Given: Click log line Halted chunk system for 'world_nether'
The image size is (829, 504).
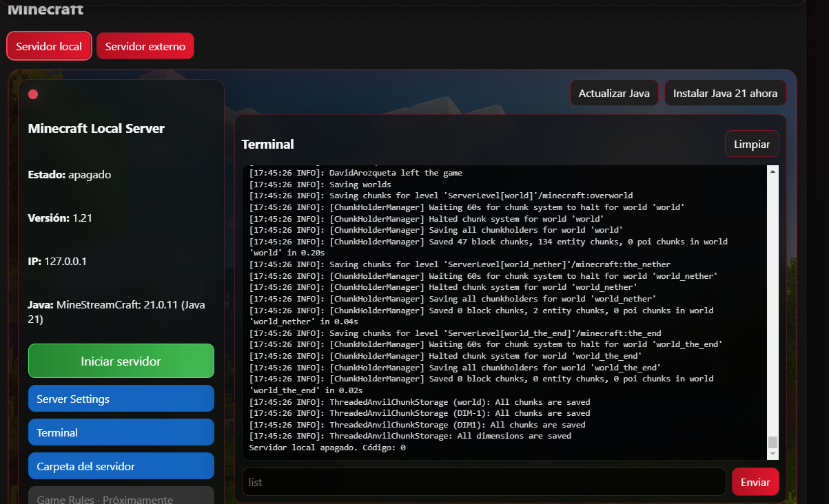Looking at the screenshot, I should click(443, 287).
